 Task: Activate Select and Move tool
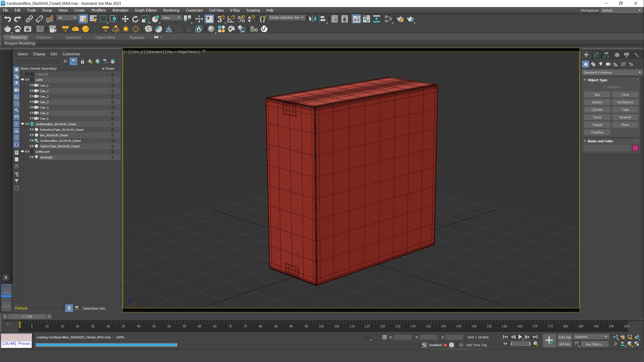[x=125, y=19]
